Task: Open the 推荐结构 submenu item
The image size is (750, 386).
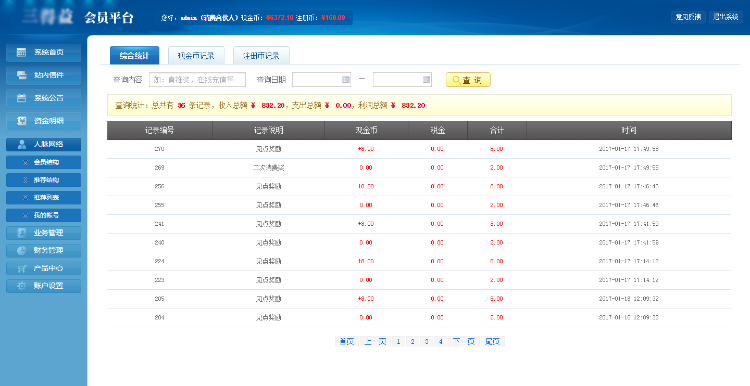Action: (44, 180)
